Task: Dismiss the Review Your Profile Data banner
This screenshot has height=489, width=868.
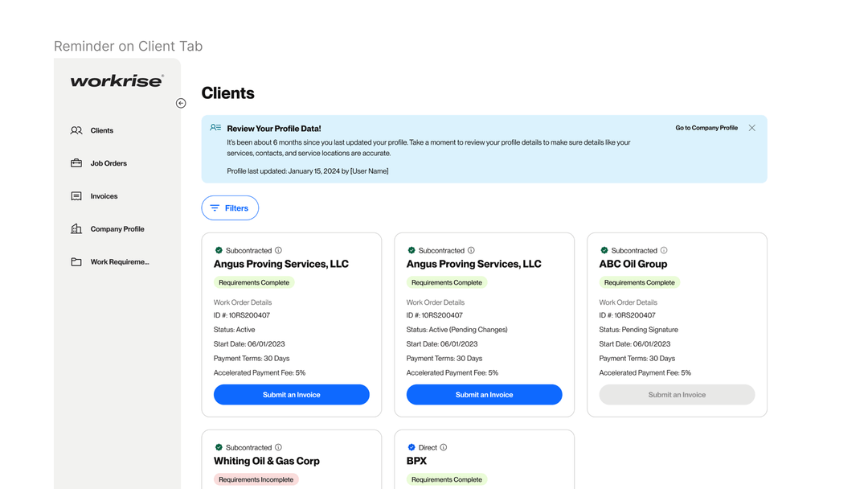Action: (751, 128)
